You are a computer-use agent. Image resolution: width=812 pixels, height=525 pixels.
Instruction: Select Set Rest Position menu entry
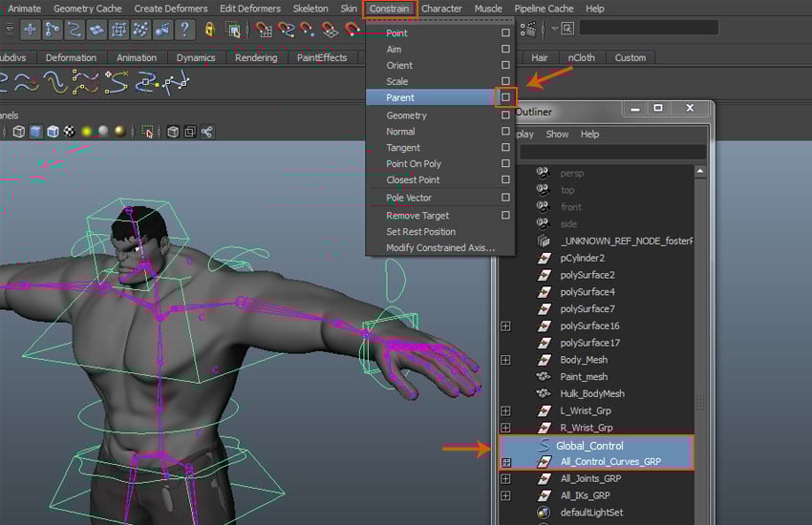click(420, 232)
